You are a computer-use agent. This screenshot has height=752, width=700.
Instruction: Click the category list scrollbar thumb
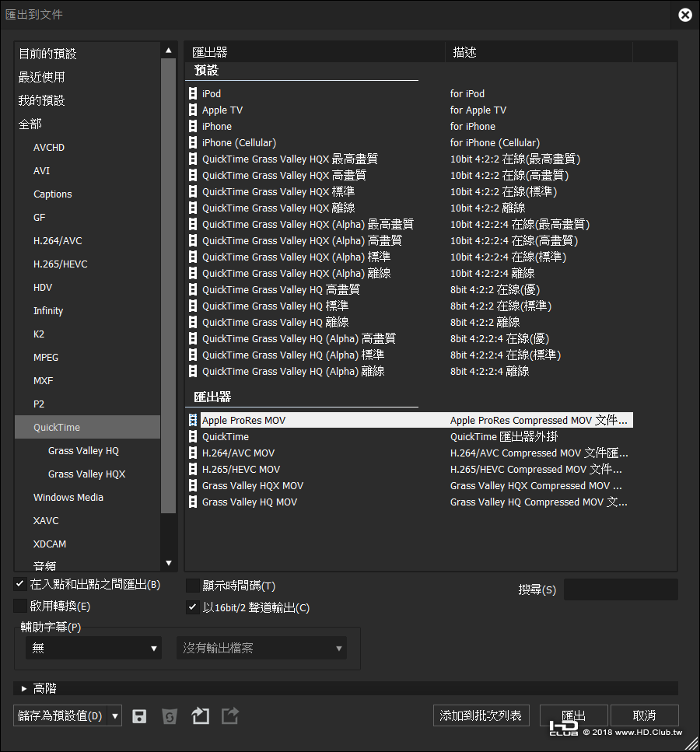pyautogui.click(x=169, y=286)
